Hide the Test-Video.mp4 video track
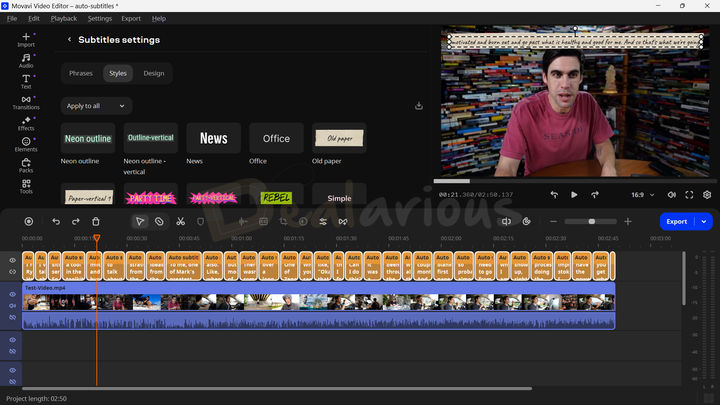This screenshot has width=720, height=405. tap(13, 294)
